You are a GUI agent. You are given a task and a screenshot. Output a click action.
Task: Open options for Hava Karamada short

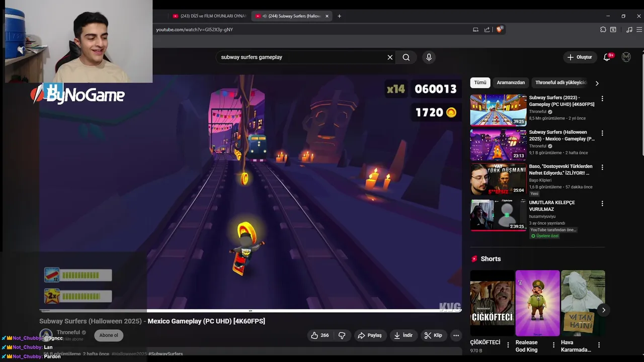pyautogui.click(x=599, y=345)
